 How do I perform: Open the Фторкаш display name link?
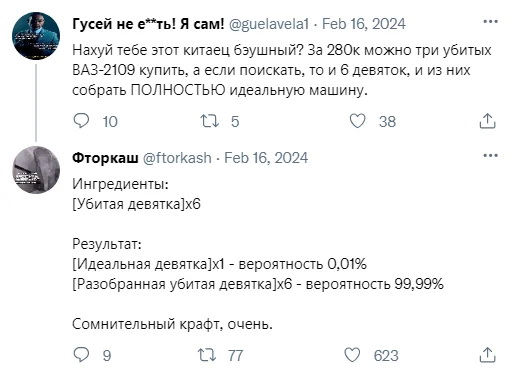(x=105, y=158)
